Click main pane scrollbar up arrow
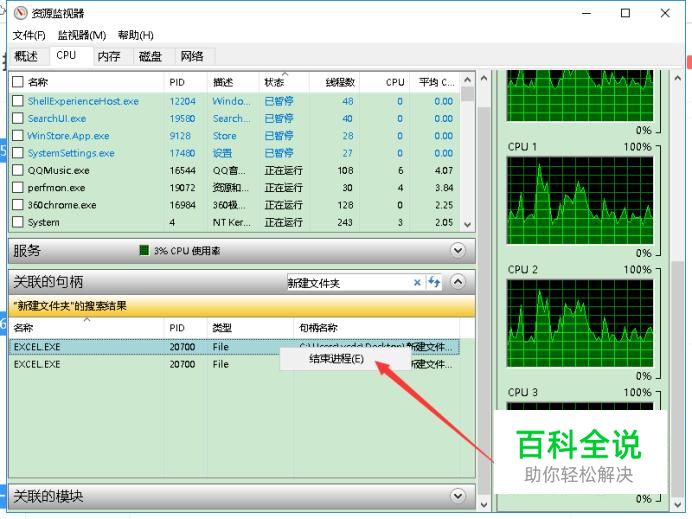The height and width of the screenshot is (519, 692). pos(484,78)
